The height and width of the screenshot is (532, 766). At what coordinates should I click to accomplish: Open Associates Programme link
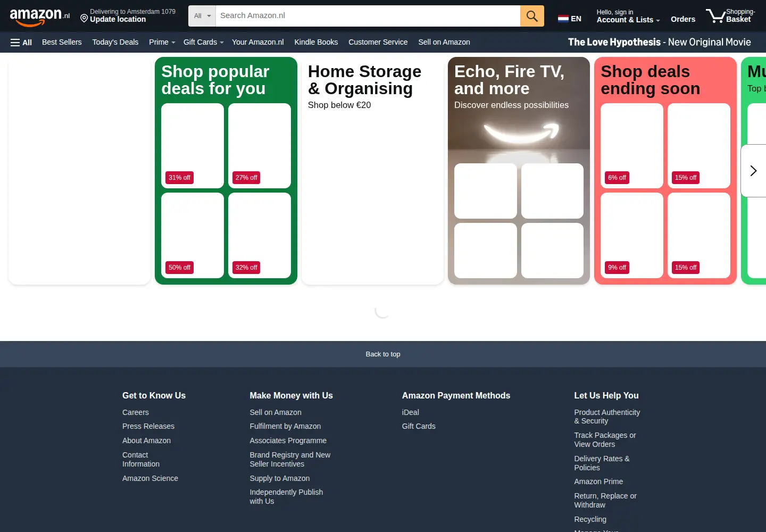pyautogui.click(x=288, y=440)
